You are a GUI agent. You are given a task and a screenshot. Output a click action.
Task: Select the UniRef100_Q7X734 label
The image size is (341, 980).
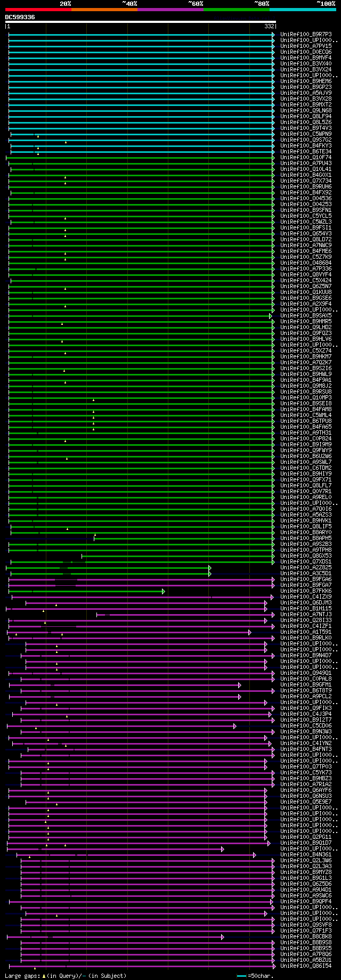(306, 181)
